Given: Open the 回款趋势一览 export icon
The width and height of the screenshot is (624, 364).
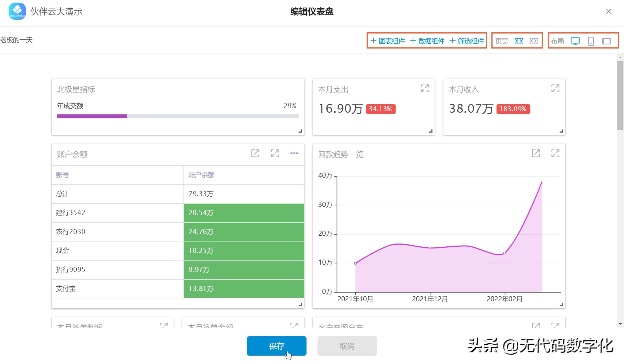Looking at the screenshot, I should point(536,153).
